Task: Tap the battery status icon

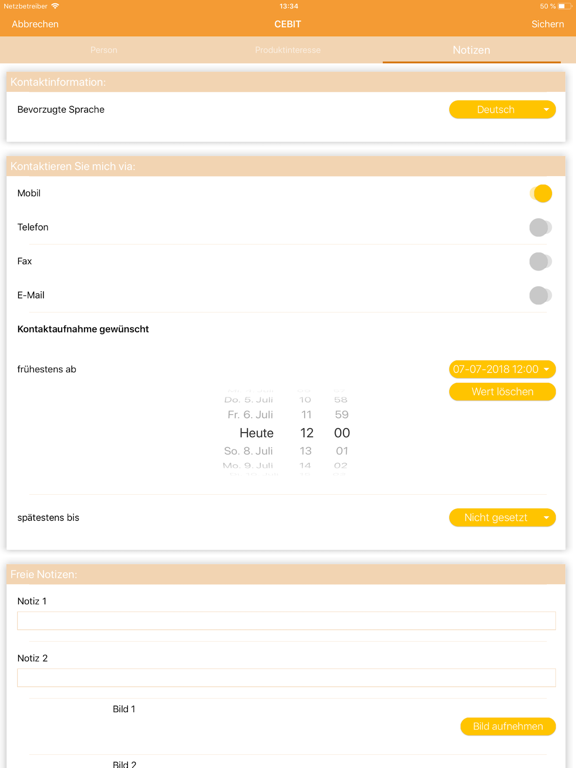Action: pos(565,6)
